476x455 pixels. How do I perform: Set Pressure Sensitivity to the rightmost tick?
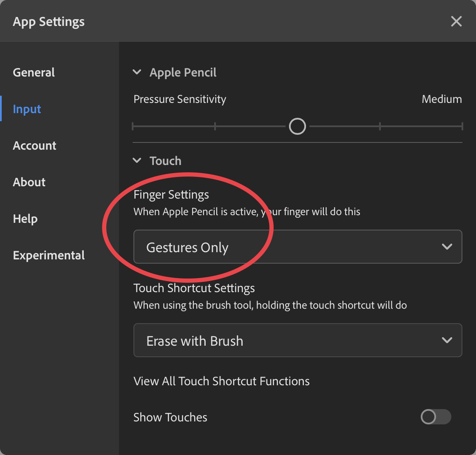click(462, 126)
